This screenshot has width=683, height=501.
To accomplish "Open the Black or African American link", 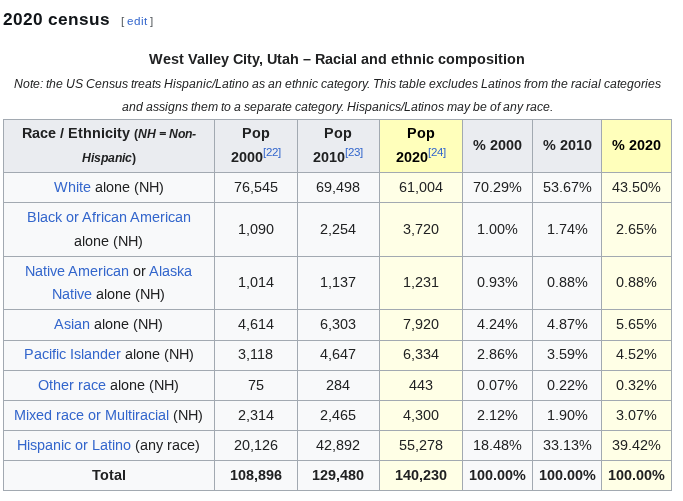I will 109,217.
